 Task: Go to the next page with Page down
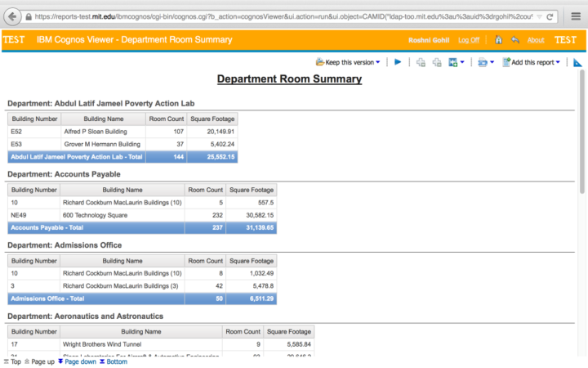tap(77, 361)
